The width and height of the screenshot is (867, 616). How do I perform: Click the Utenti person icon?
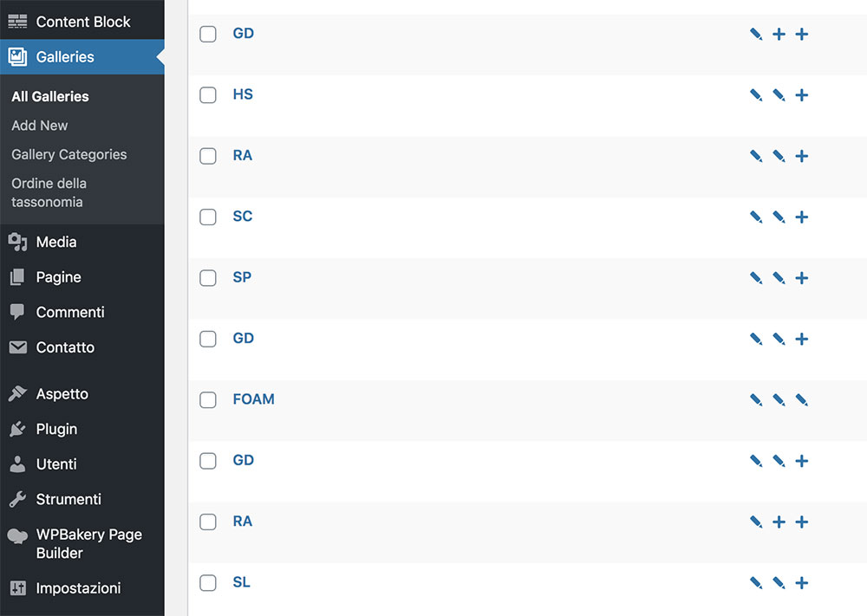17,464
